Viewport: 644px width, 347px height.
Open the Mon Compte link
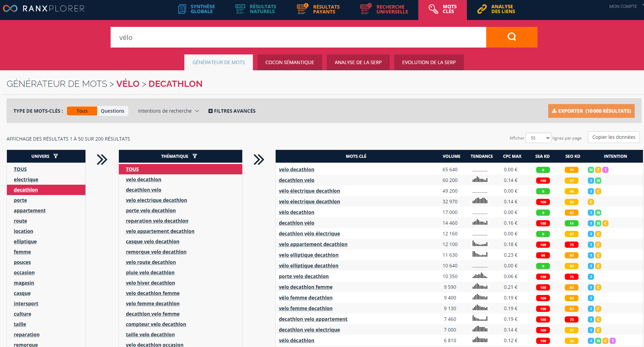tap(623, 7)
